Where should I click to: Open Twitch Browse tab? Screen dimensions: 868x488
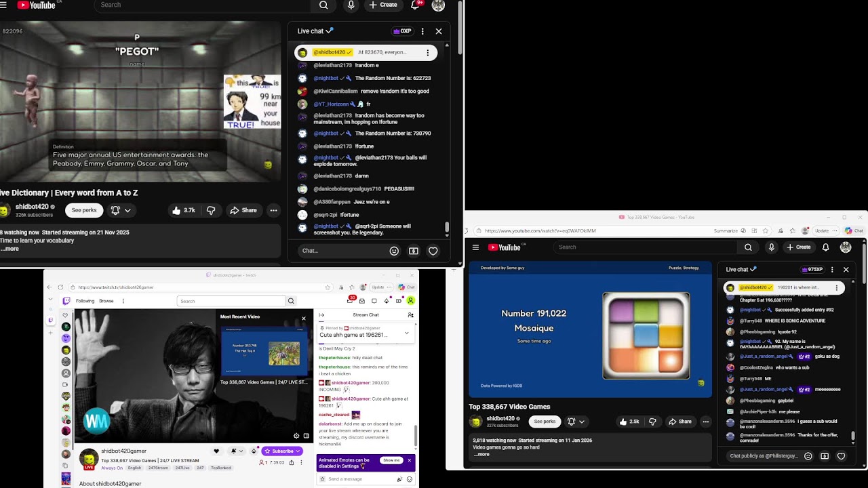(x=106, y=301)
